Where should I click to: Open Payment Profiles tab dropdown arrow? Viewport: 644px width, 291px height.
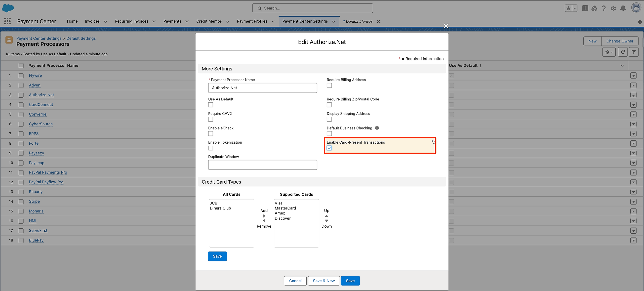coord(273,21)
